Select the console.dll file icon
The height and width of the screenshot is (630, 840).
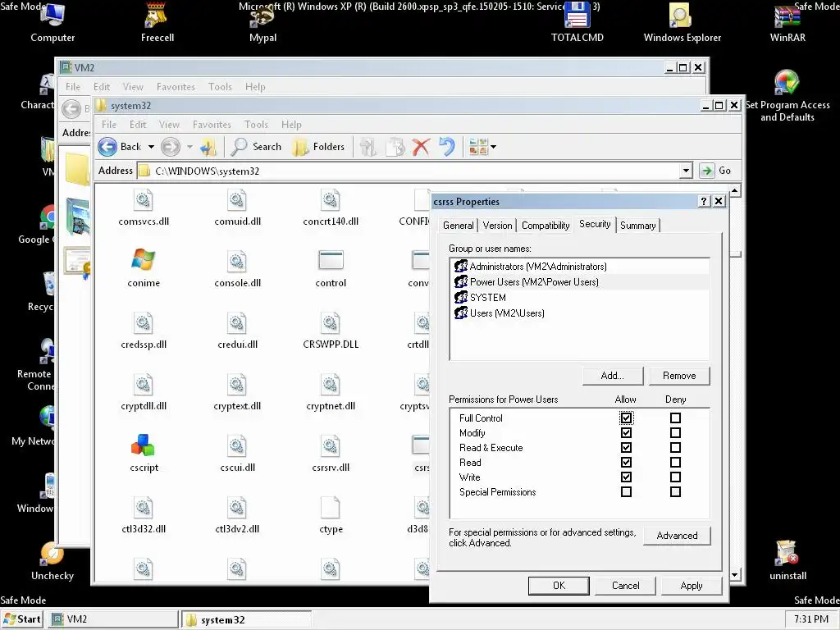point(237,262)
